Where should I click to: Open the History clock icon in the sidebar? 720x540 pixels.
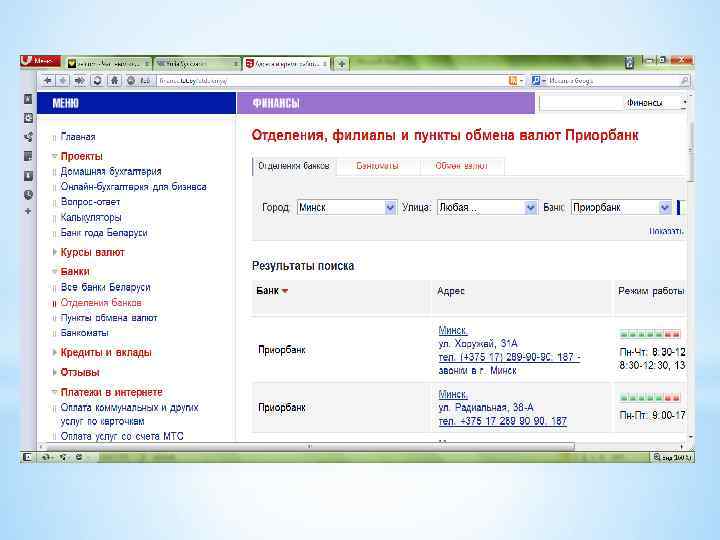[28, 195]
